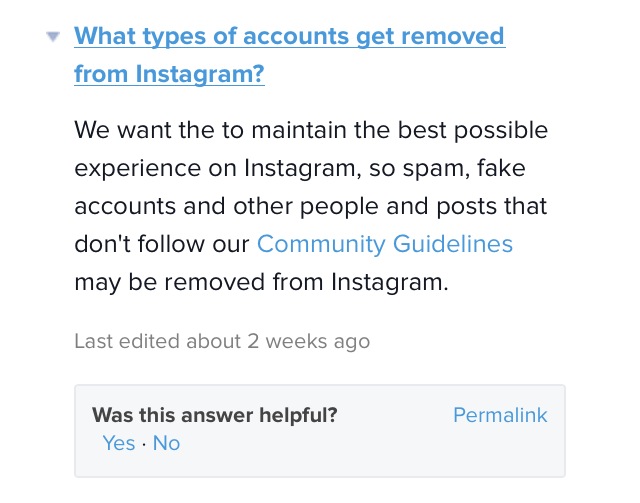640x503 pixels.
Task: Answer Yes to 'Was this answer helpful?'
Action: click(118, 443)
